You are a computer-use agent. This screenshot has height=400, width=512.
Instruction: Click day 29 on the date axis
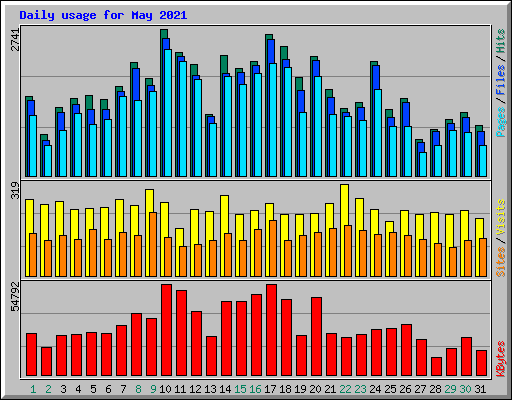(x=450, y=389)
